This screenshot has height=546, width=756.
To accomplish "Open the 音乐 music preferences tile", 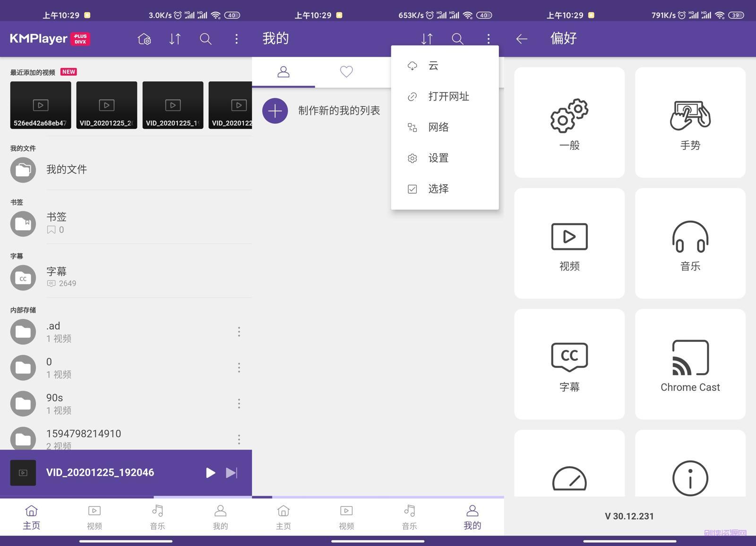I will point(690,243).
